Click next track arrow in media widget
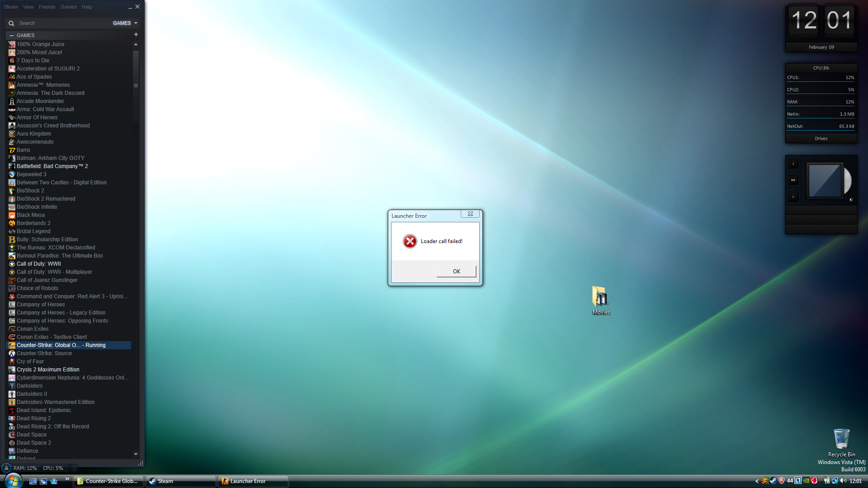Image resolution: width=868 pixels, height=488 pixels. click(793, 197)
